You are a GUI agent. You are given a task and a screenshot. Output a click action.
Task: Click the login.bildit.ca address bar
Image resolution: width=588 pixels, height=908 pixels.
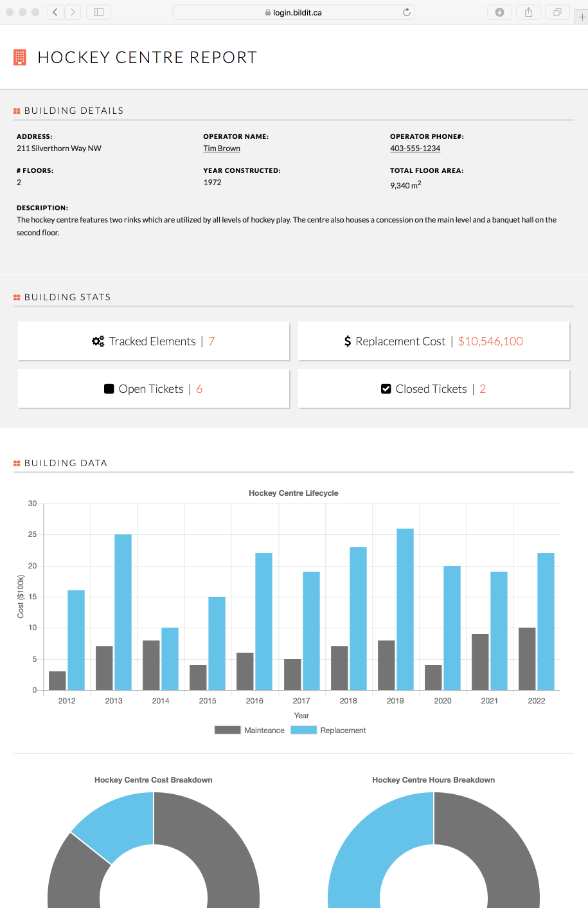pyautogui.click(x=294, y=12)
